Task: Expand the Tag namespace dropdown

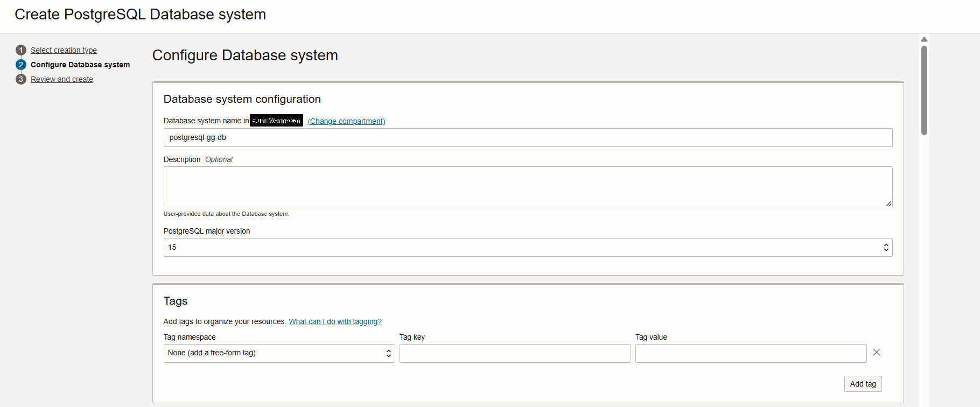Action: tap(279, 353)
